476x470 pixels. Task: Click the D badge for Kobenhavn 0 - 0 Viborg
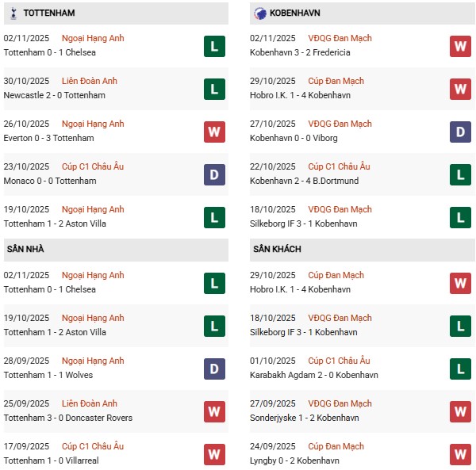(460, 132)
